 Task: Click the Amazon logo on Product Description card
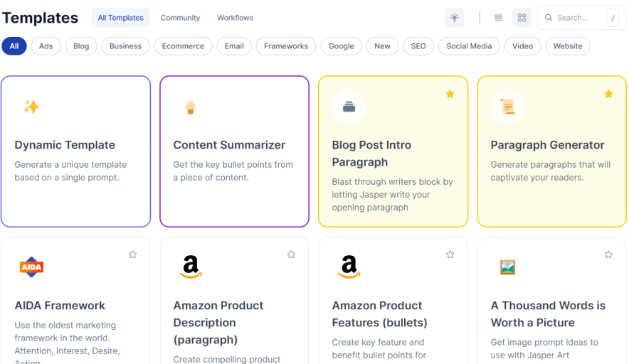tap(190, 267)
